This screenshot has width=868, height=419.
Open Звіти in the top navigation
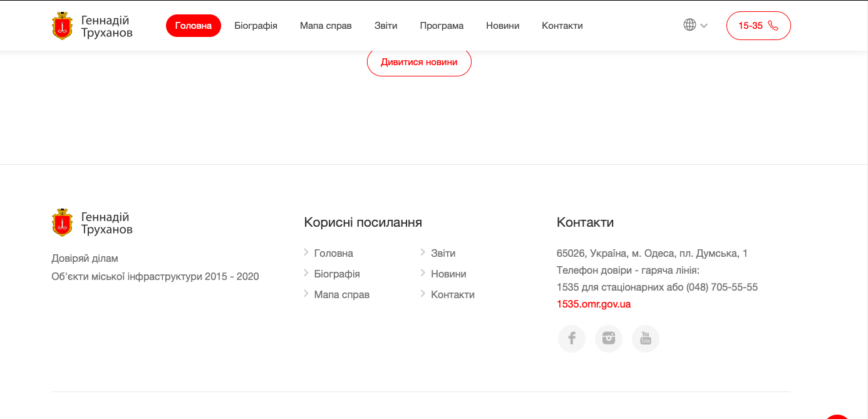[x=386, y=26]
